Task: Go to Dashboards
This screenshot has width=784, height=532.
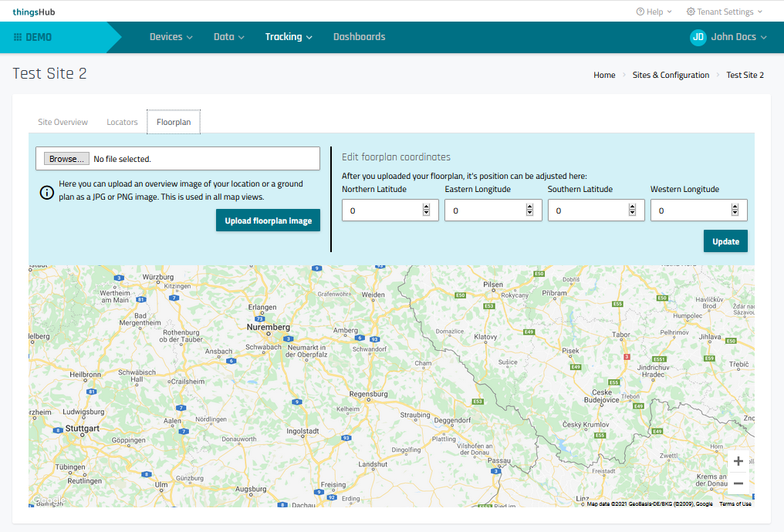Action: 359,37
